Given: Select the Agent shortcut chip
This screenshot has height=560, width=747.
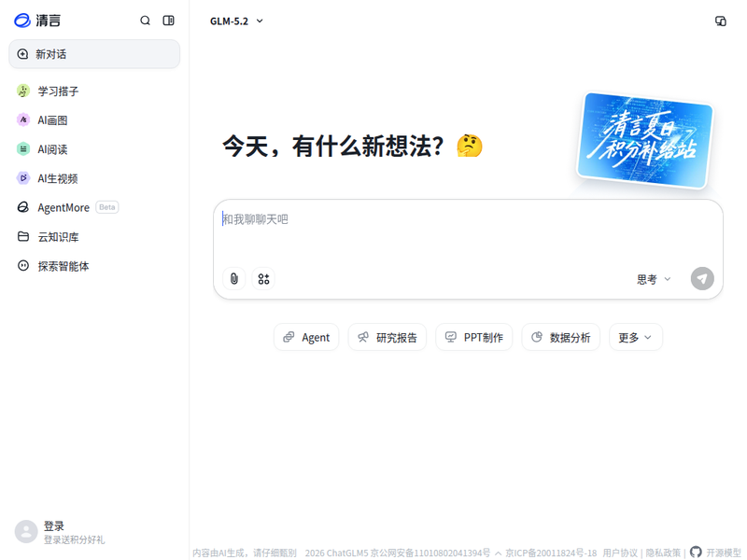Looking at the screenshot, I should coord(306,337).
